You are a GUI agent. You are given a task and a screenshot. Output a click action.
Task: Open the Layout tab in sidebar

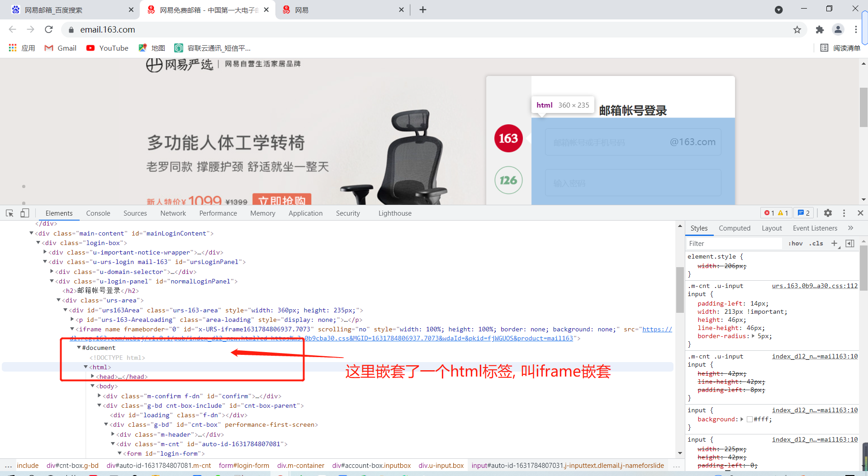pos(772,228)
